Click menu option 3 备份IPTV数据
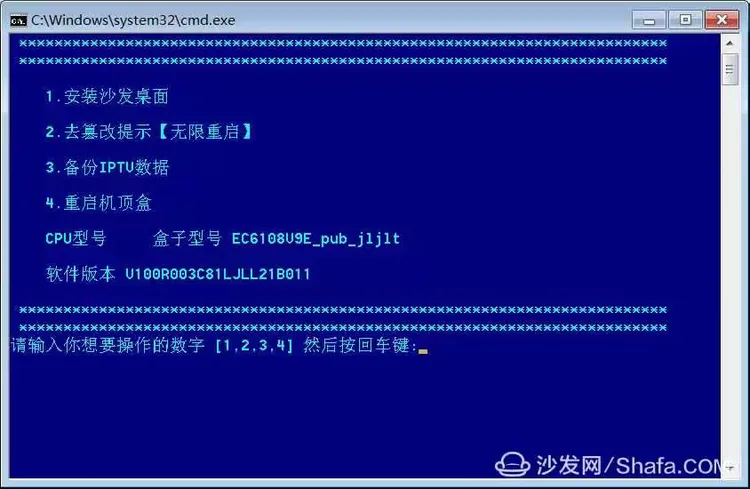Viewport: 750px width, 489px height. click(107, 167)
